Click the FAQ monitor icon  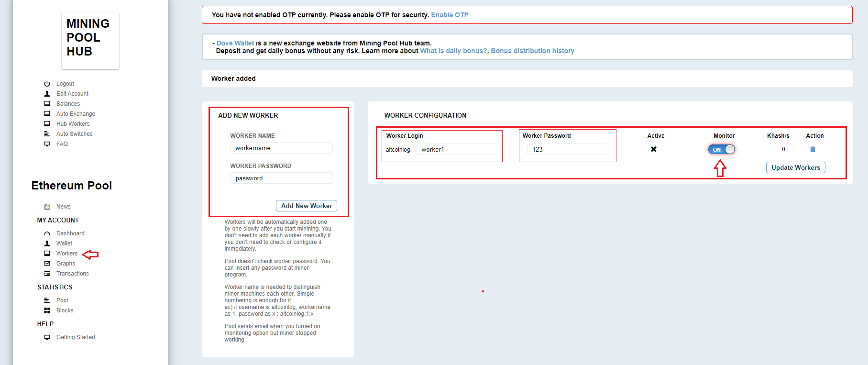(x=47, y=144)
